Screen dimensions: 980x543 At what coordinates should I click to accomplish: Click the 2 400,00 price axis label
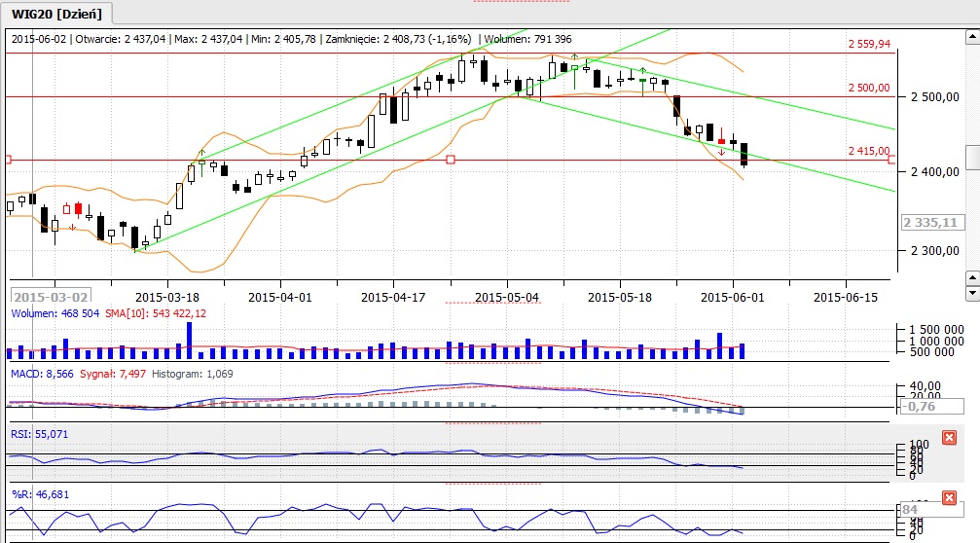[x=935, y=172]
